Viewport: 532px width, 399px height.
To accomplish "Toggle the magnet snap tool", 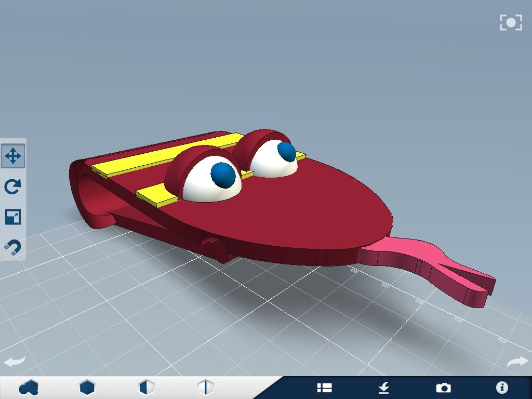I will click(13, 247).
